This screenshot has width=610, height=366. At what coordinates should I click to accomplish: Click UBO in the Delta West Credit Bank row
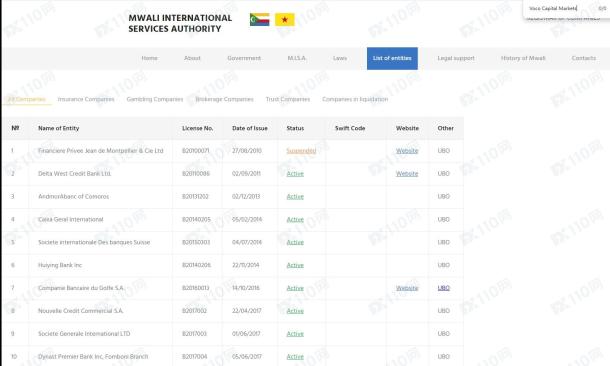click(443, 173)
